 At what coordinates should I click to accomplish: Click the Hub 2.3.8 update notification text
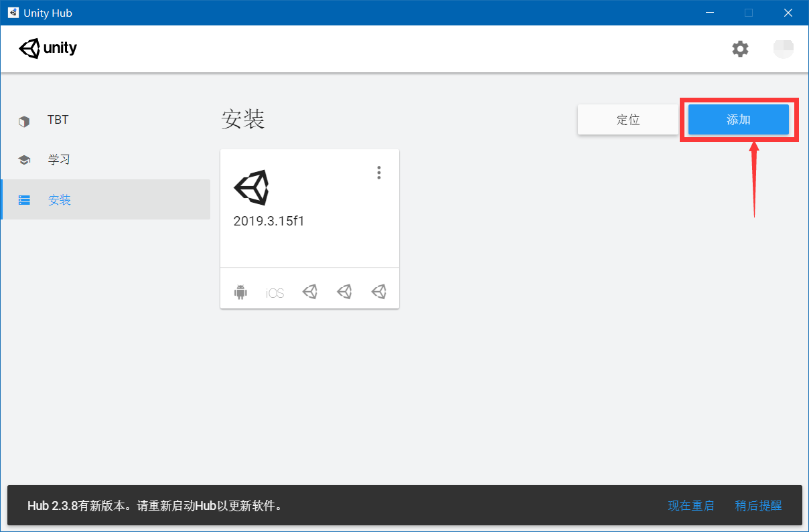tap(155, 506)
